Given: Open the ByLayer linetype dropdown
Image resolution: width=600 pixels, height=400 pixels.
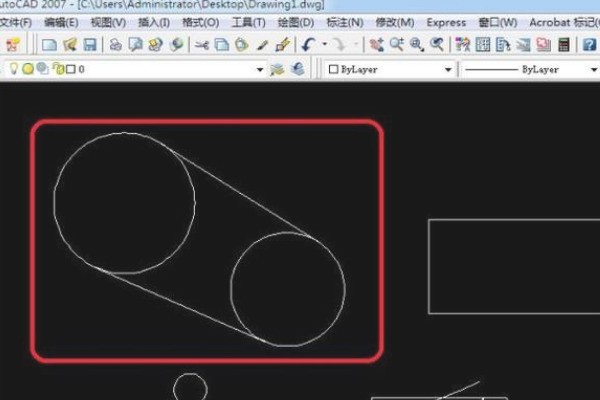Looking at the screenshot, I should point(593,70).
